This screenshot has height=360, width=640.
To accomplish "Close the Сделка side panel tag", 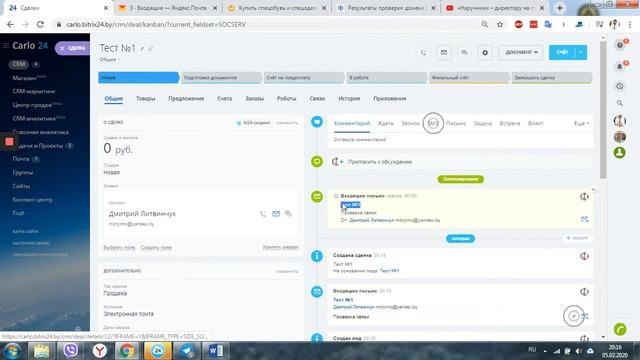I will pyautogui.click(x=62, y=48).
